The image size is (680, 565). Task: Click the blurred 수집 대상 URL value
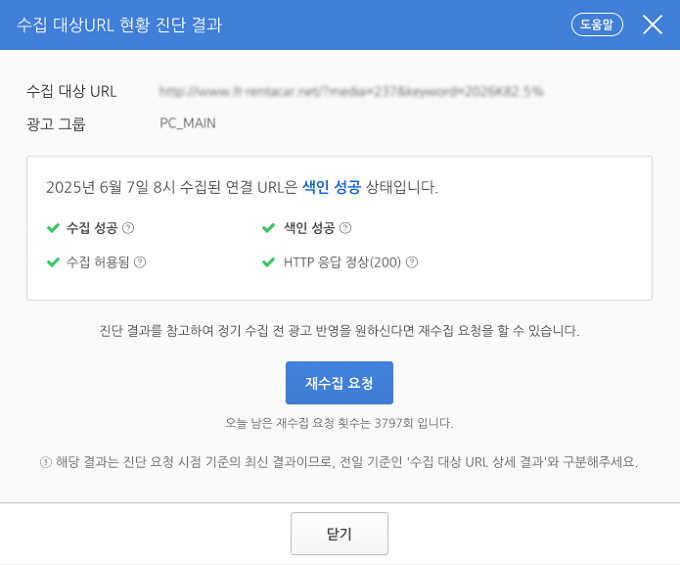pos(351,91)
